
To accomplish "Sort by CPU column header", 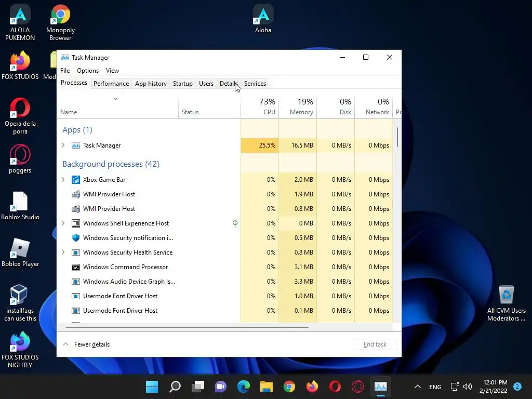I will 260,107.
